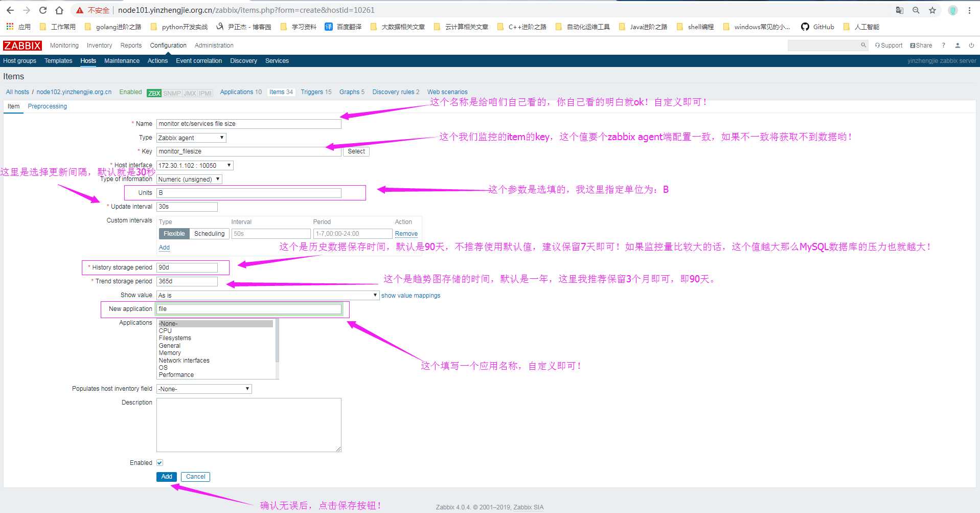
Task: Bookmark this page with star icon
Action: click(x=932, y=10)
